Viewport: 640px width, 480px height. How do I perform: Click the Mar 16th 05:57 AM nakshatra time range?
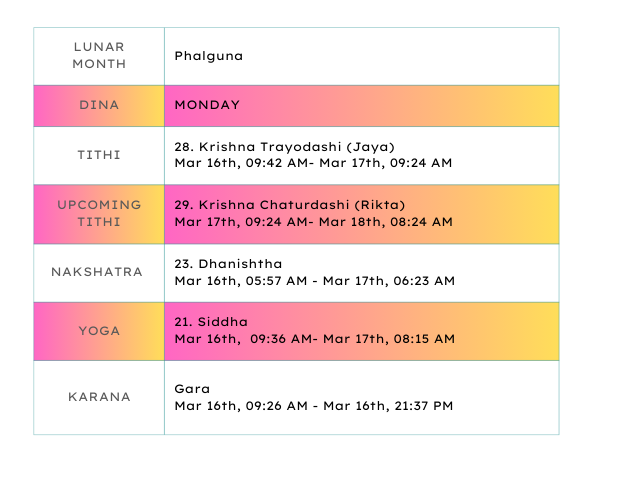point(314,281)
